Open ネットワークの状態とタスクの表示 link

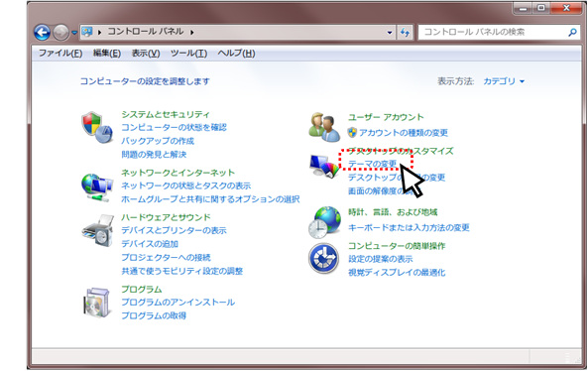[186, 185]
